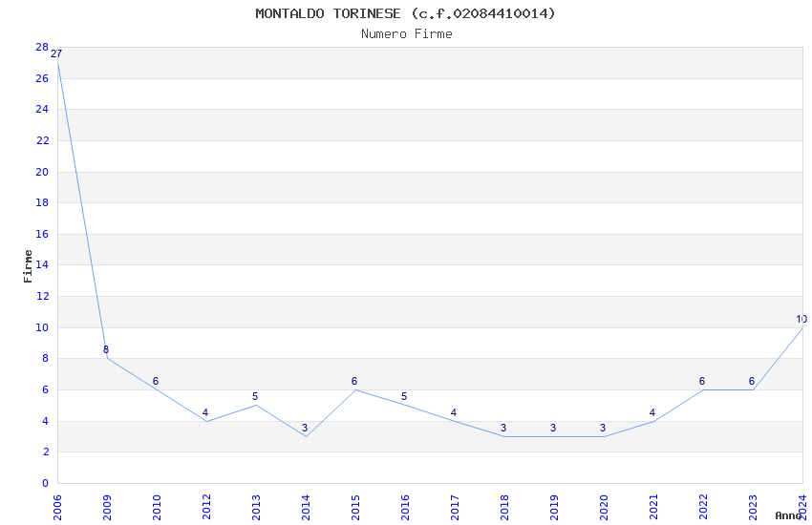Click value 6 above year 2023
The image size is (812, 525).
752,381
